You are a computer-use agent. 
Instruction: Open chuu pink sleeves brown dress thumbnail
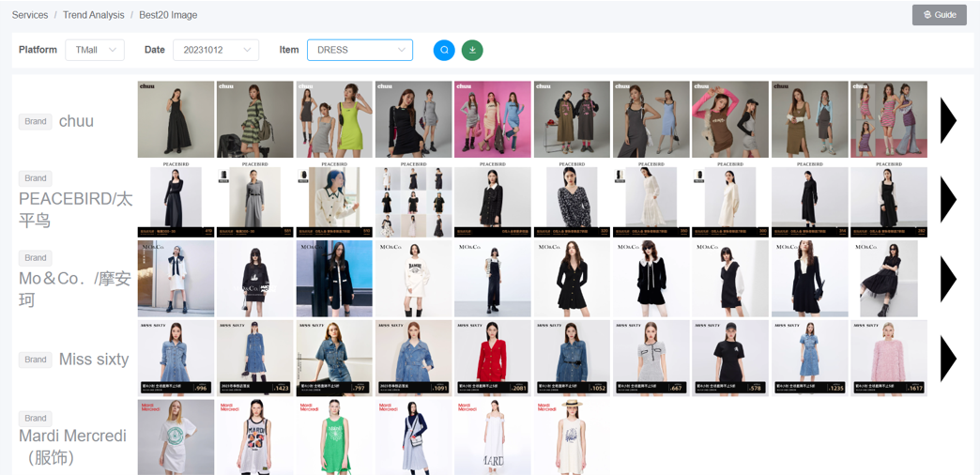730,119
